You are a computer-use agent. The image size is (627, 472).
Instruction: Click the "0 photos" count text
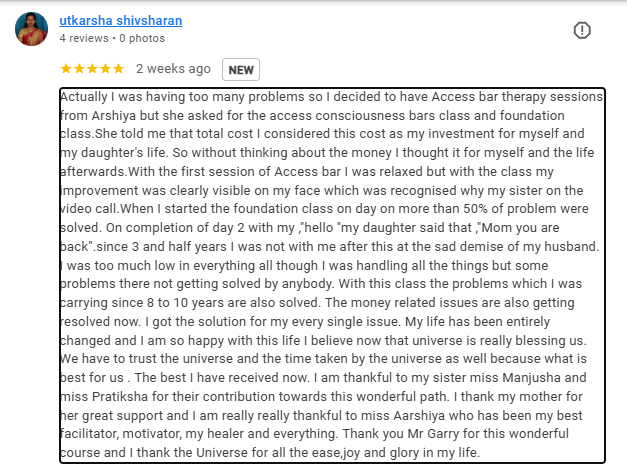coord(142,38)
